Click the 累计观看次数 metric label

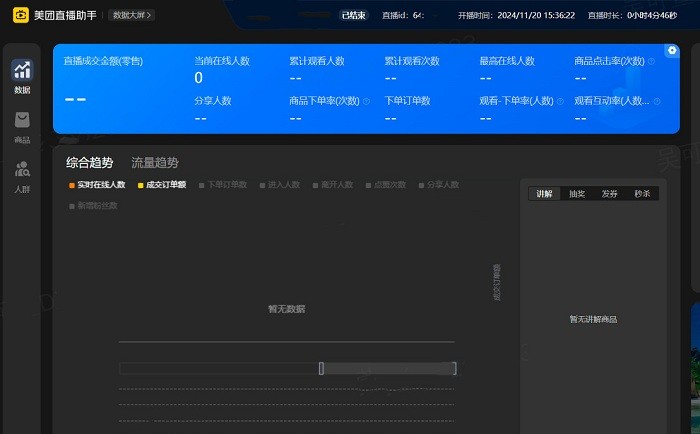click(412, 61)
